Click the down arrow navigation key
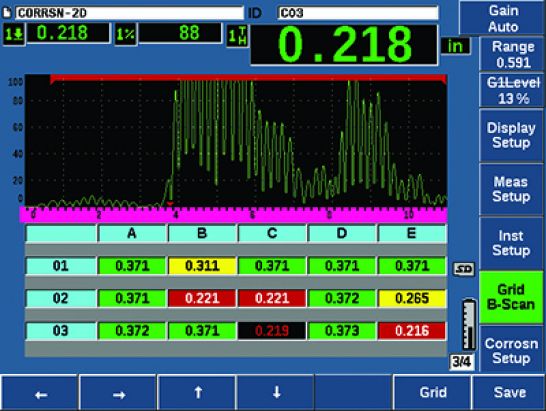546x411 pixels. 276,393
